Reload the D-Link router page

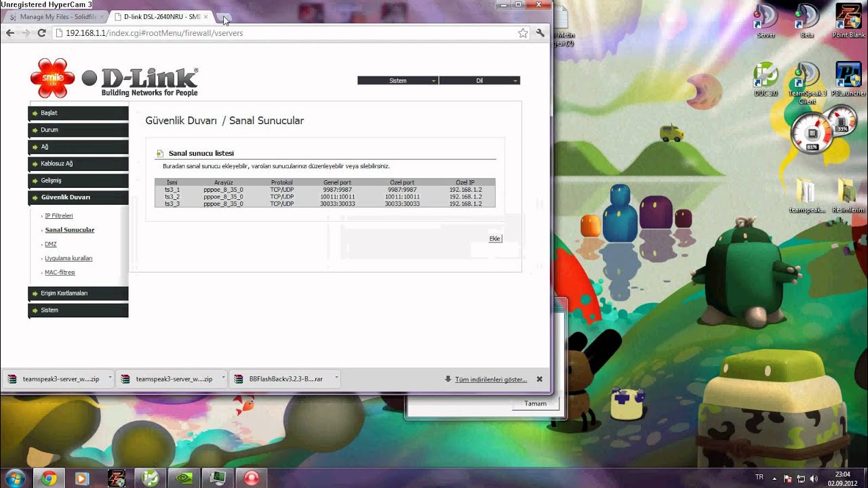41,33
